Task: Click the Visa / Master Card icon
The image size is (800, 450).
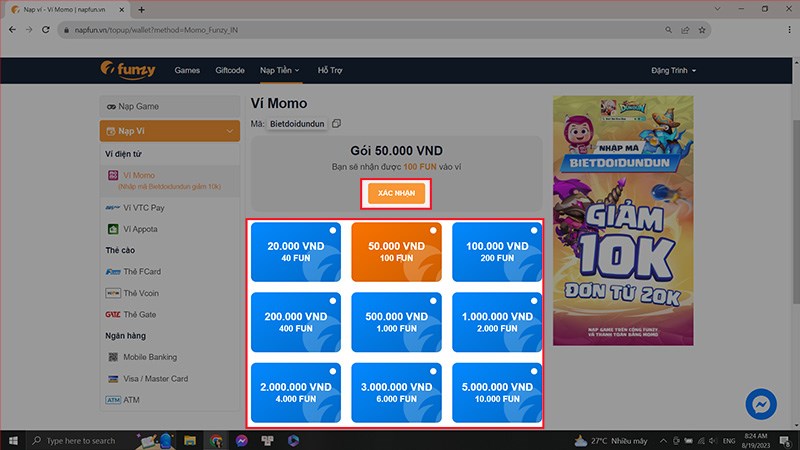Action: click(113, 379)
